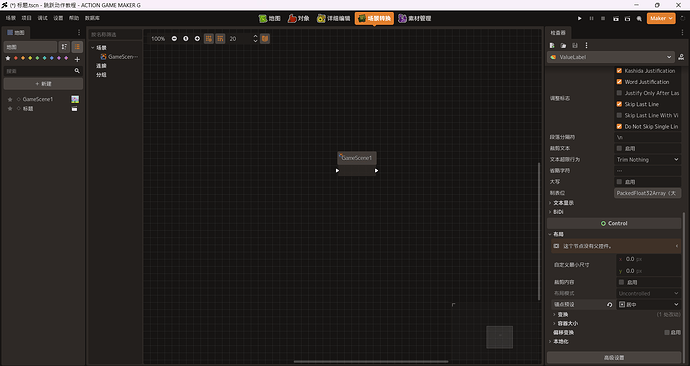Select the red color tag filter
Viewport: 690px width, 366px height.
coord(16,58)
